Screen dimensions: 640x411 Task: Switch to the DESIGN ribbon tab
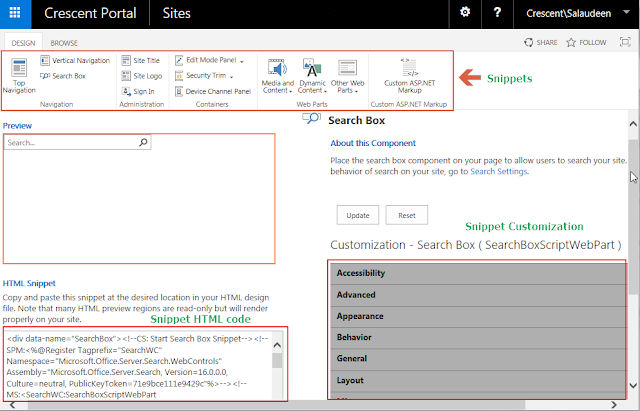(x=23, y=43)
